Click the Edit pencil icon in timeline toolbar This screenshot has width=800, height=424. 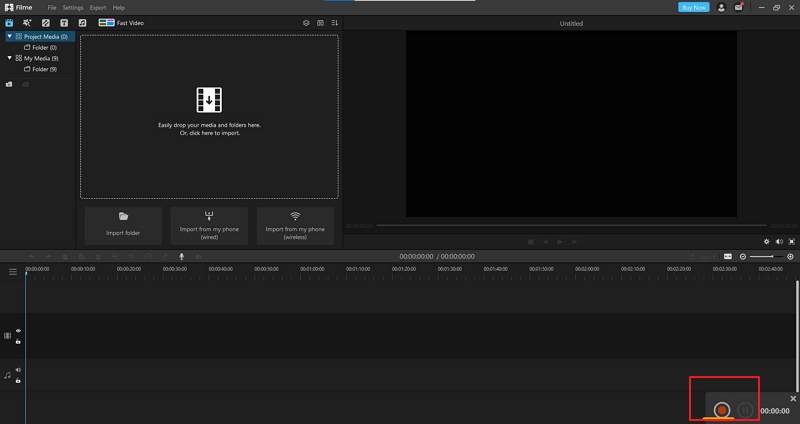tap(165, 257)
